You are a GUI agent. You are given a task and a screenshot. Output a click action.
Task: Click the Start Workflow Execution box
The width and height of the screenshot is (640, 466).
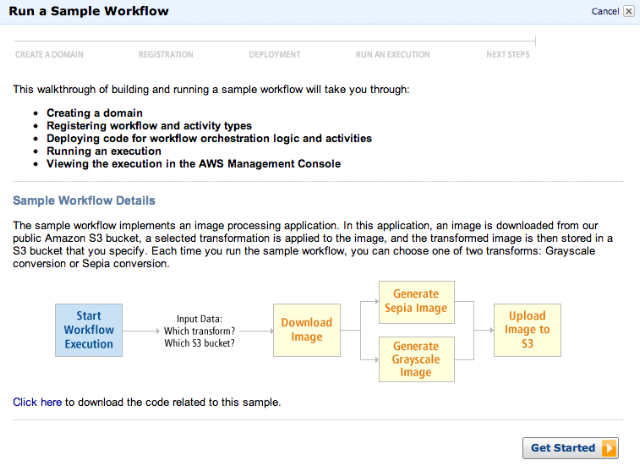(89, 330)
